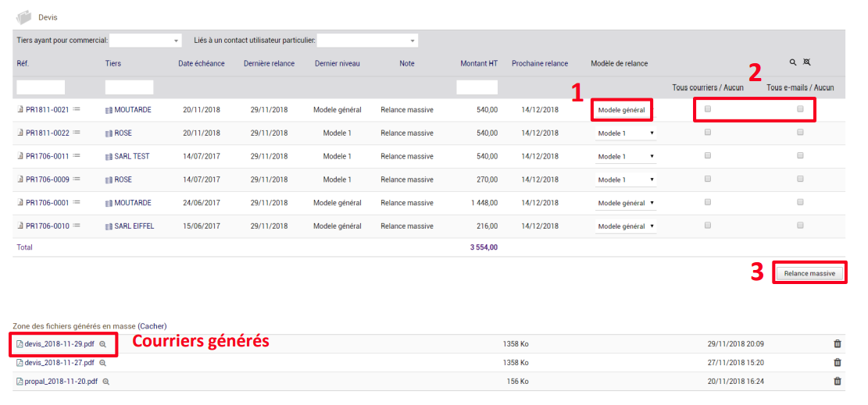Focus the Réf. filter input field

pos(41,87)
